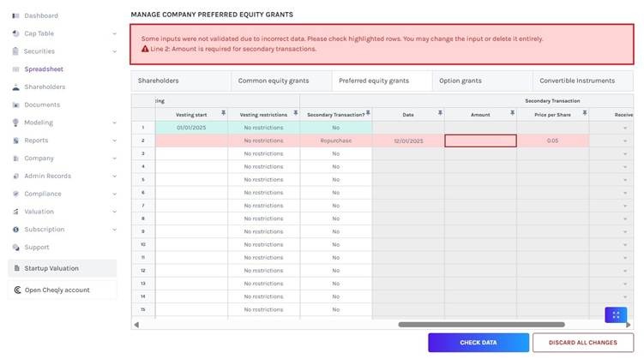The width and height of the screenshot is (644, 359).
Task: Pin the Price per Share column
Action: coord(584,113)
